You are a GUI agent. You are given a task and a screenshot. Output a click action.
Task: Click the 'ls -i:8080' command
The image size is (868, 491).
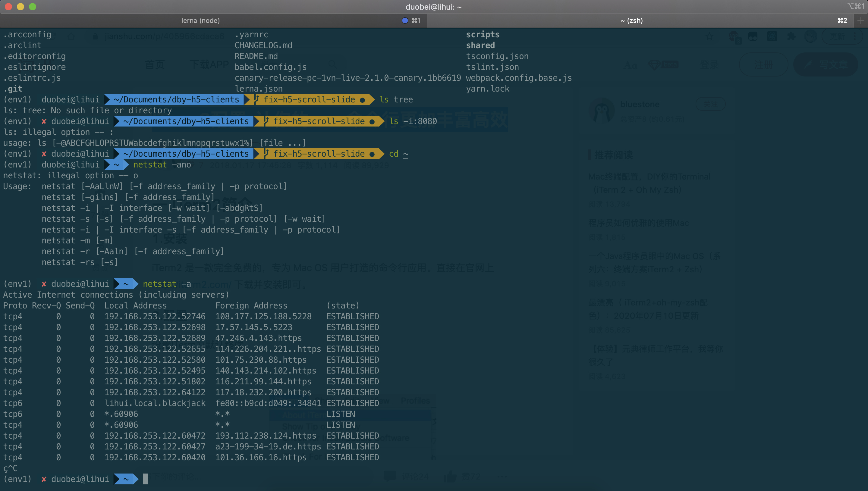coord(413,121)
